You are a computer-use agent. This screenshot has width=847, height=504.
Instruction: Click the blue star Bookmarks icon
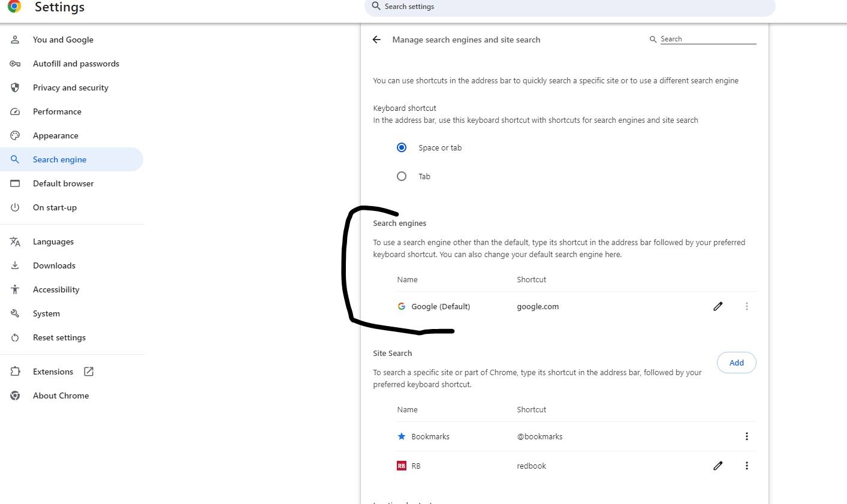click(x=402, y=436)
